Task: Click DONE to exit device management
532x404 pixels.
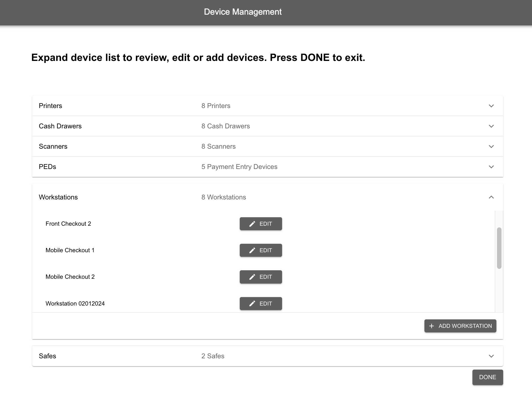Action: click(488, 377)
